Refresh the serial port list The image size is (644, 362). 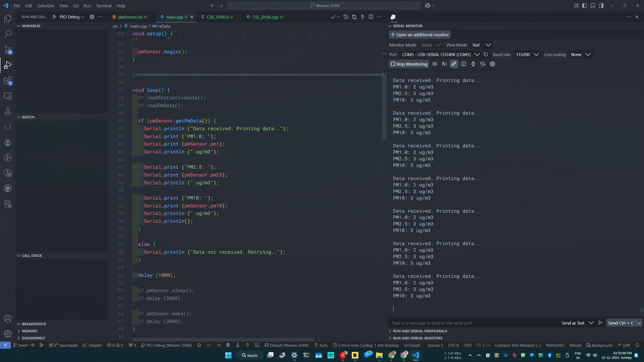click(x=486, y=54)
